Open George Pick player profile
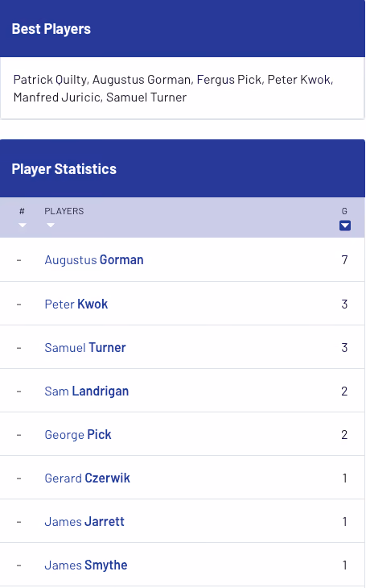The height and width of the screenshot is (588, 366). pyautogui.click(x=78, y=434)
